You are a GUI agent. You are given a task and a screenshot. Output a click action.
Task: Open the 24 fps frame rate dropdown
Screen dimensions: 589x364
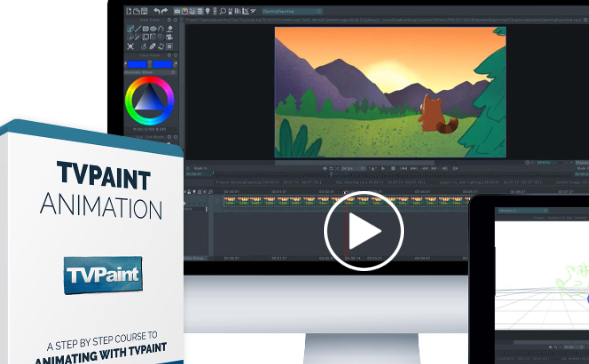(x=353, y=168)
